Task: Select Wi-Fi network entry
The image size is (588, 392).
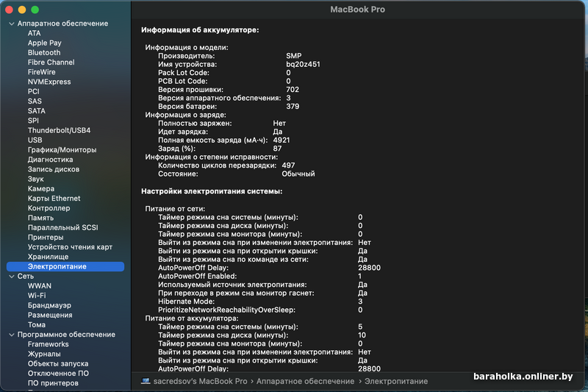Action: (37, 296)
